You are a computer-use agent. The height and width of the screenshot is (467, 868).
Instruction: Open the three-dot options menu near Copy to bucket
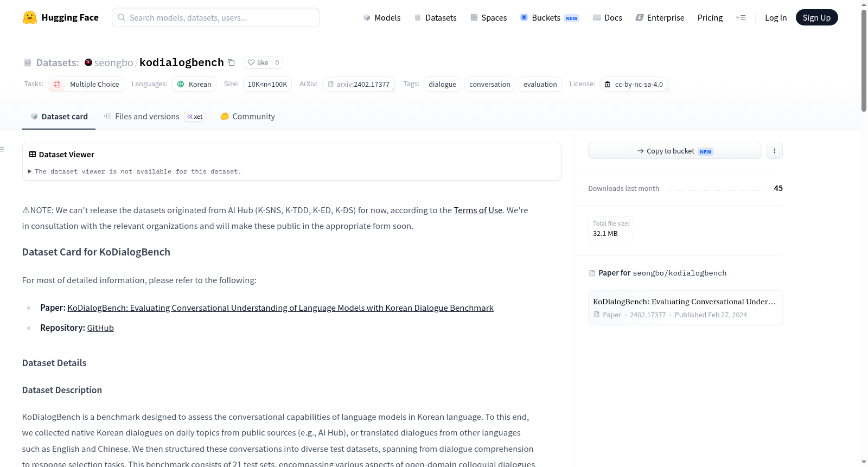click(775, 151)
